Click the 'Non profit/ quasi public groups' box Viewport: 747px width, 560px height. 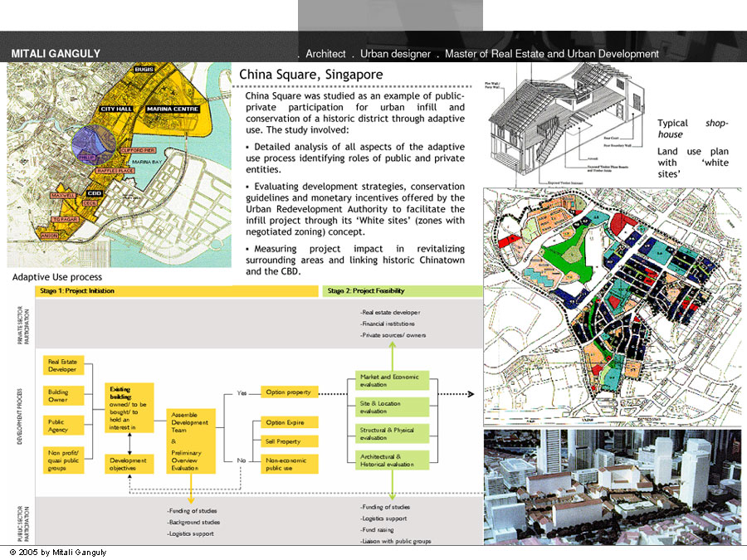click(63, 460)
